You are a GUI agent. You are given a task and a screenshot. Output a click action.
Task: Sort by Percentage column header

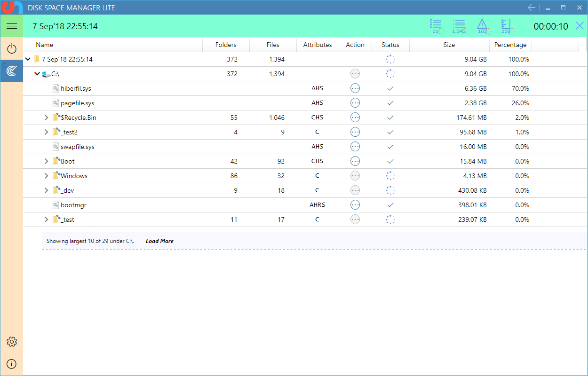[510, 45]
